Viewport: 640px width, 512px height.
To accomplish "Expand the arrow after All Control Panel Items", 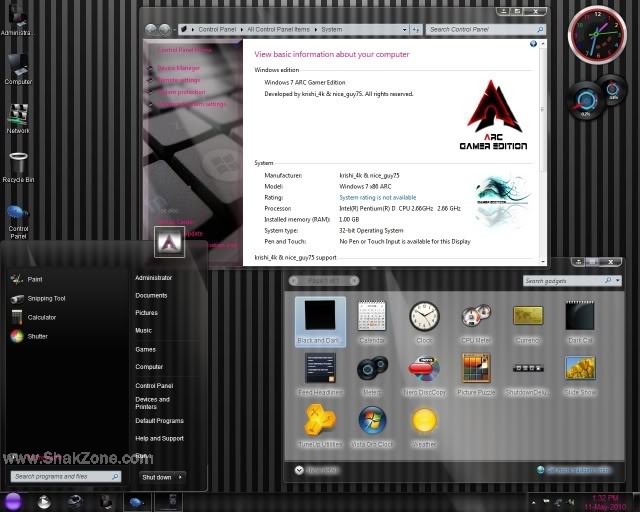I will (x=316, y=30).
